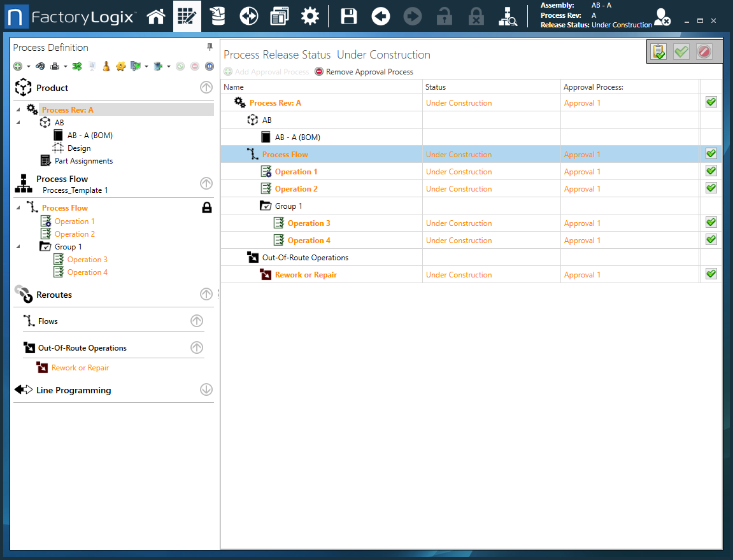The width and height of the screenshot is (733, 560).
Task: Click the yellow gear icon in Process Definition toolbar
Action: click(x=120, y=66)
